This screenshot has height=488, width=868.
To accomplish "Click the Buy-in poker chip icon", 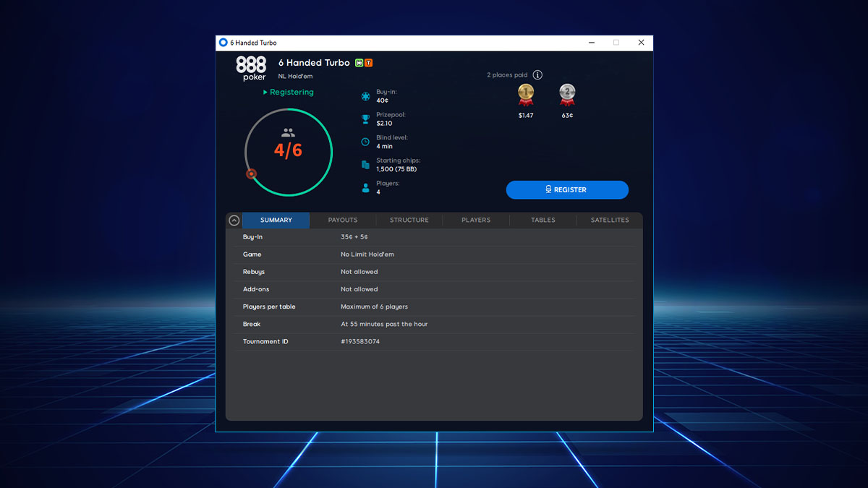I will coord(365,95).
